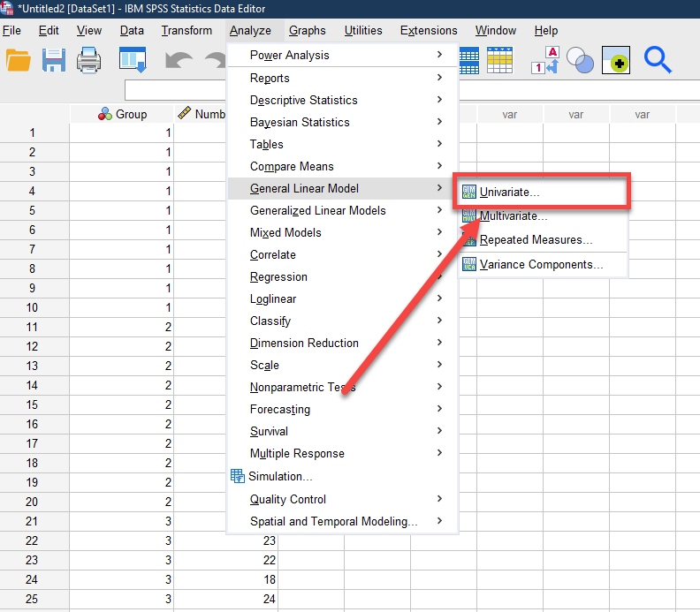Choose Variance Components... from the submenu
This screenshot has height=612, width=700.
pos(543,264)
